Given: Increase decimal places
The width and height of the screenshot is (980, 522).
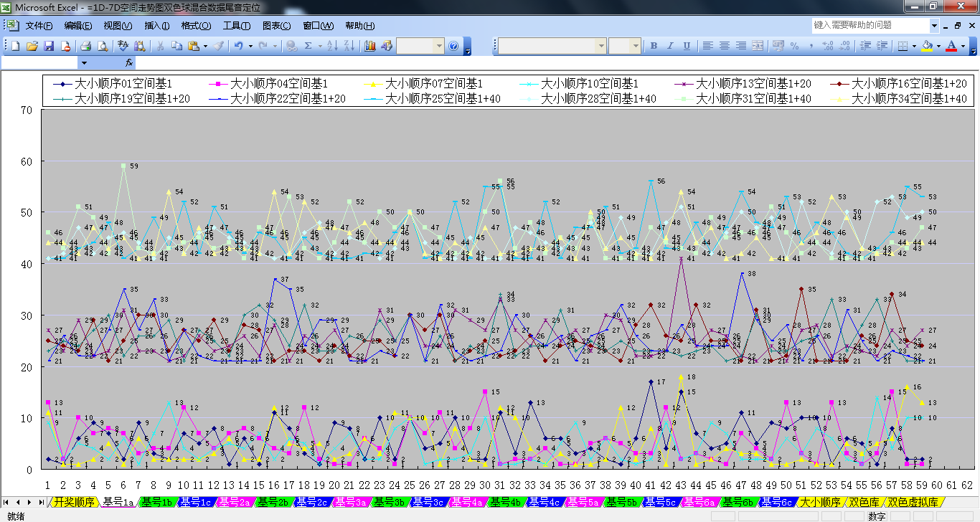Looking at the screenshot, I should pyautogui.click(x=828, y=46).
